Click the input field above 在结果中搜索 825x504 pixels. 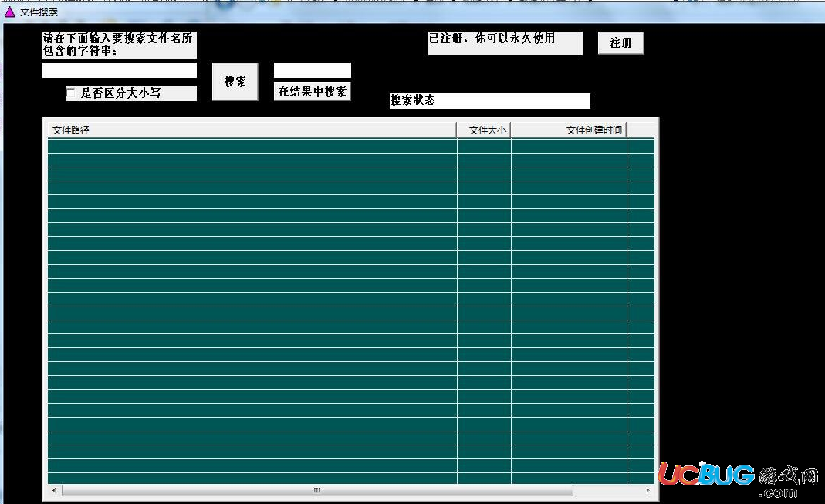coord(312,70)
